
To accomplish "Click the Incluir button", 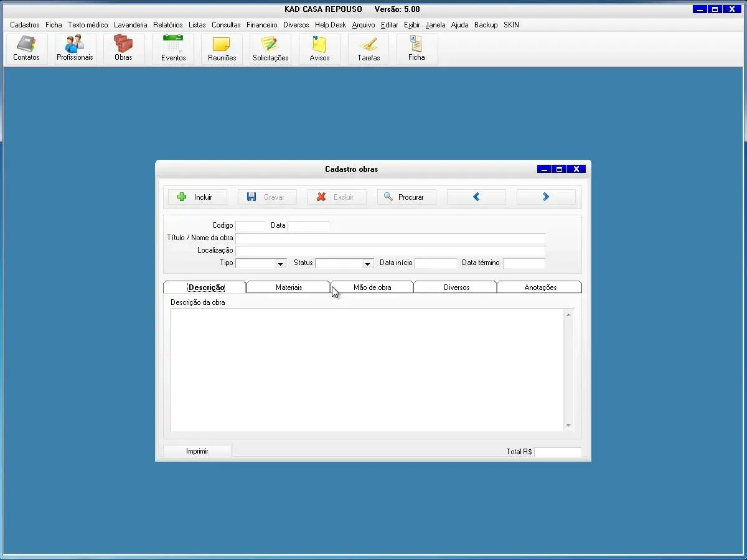I will [x=197, y=197].
